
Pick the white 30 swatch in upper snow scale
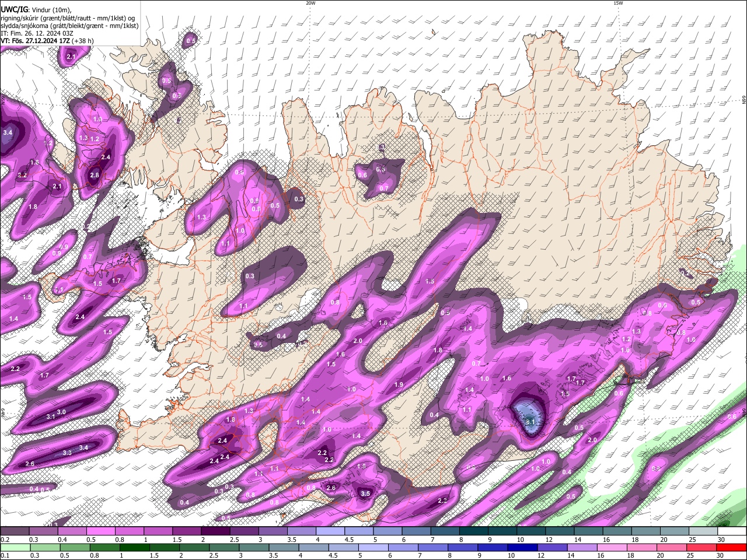pos(732,531)
